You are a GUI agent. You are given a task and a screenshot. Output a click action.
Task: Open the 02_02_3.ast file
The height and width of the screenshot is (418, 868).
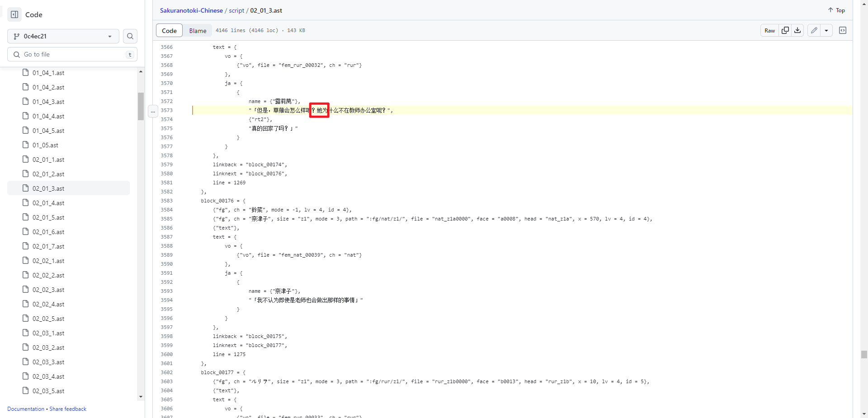[x=49, y=290]
